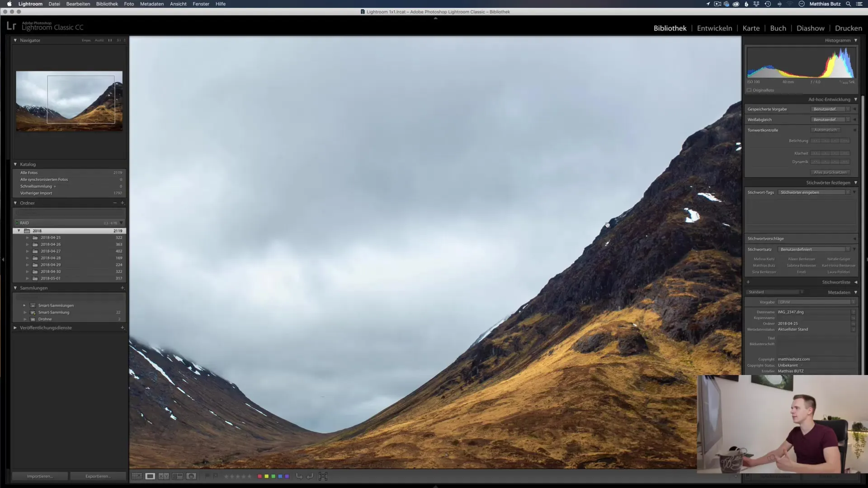Click the face region draw tool icon

click(323, 476)
